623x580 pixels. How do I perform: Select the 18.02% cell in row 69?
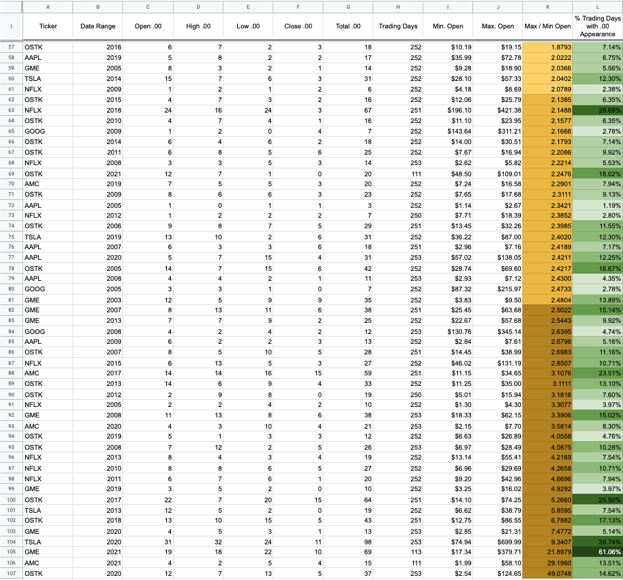pos(598,174)
